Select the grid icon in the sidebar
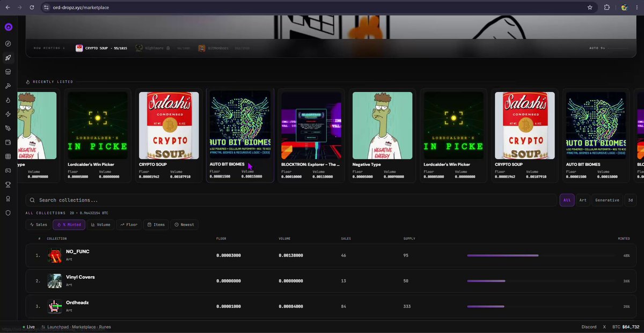644x333 pixels. click(8, 157)
